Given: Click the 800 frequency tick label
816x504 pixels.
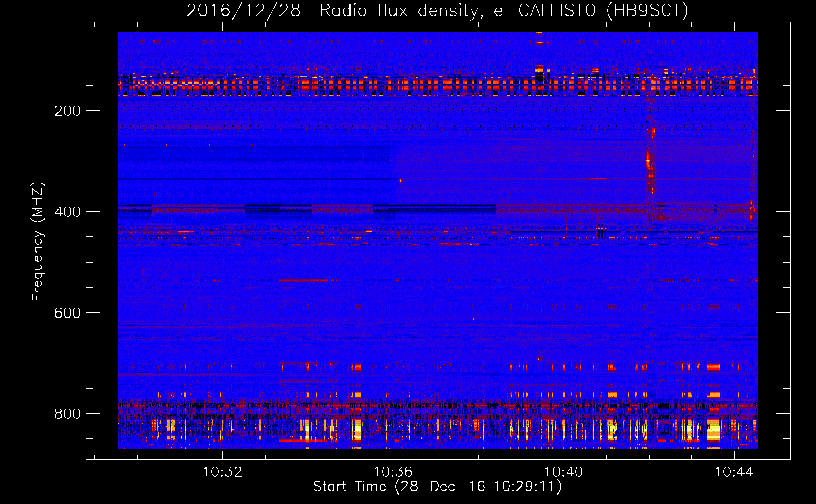Looking at the screenshot, I should click(x=68, y=414).
